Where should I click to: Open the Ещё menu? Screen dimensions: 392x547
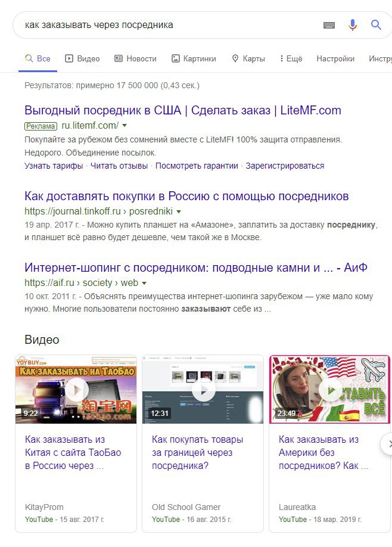click(x=291, y=58)
